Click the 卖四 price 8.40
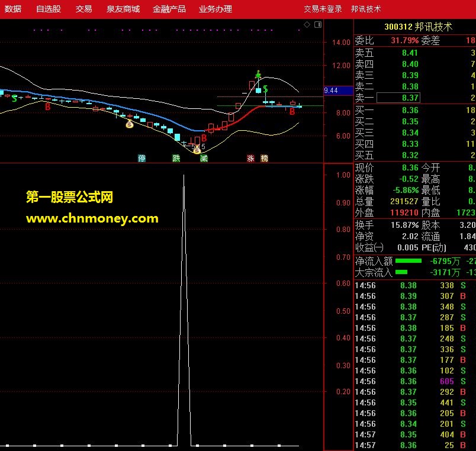Image resolution: width=476 pixels, height=451 pixels. (410, 64)
